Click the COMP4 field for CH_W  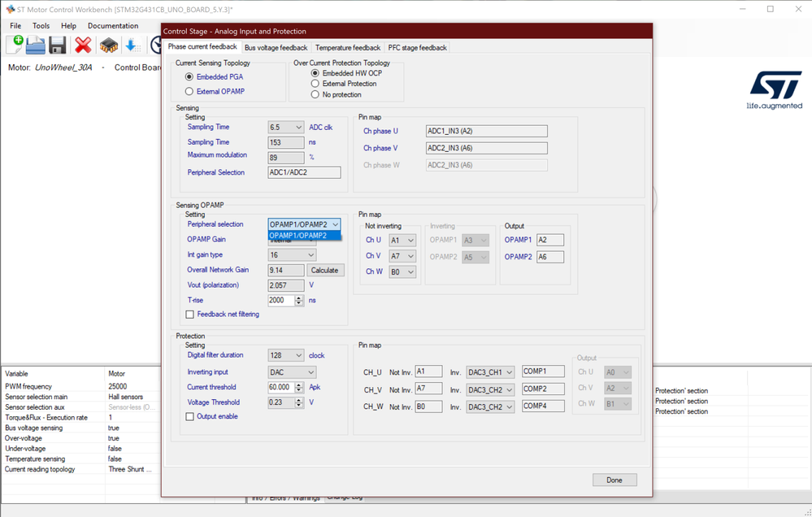[543, 406]
